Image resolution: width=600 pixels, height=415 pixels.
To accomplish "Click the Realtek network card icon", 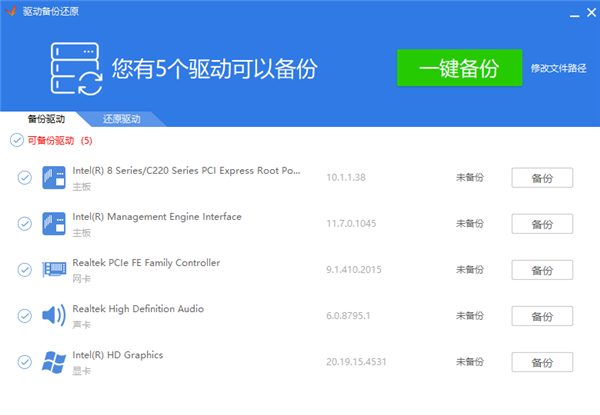I will coord(53,270).
